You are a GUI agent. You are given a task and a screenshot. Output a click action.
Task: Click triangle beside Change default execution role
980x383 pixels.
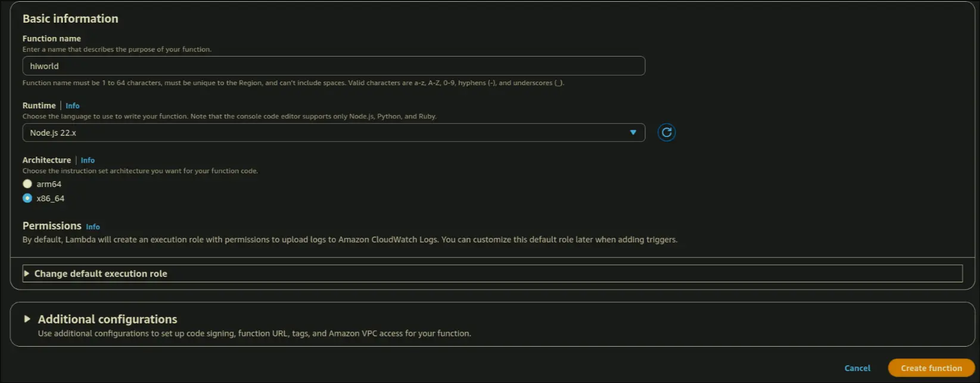point(27,273)
